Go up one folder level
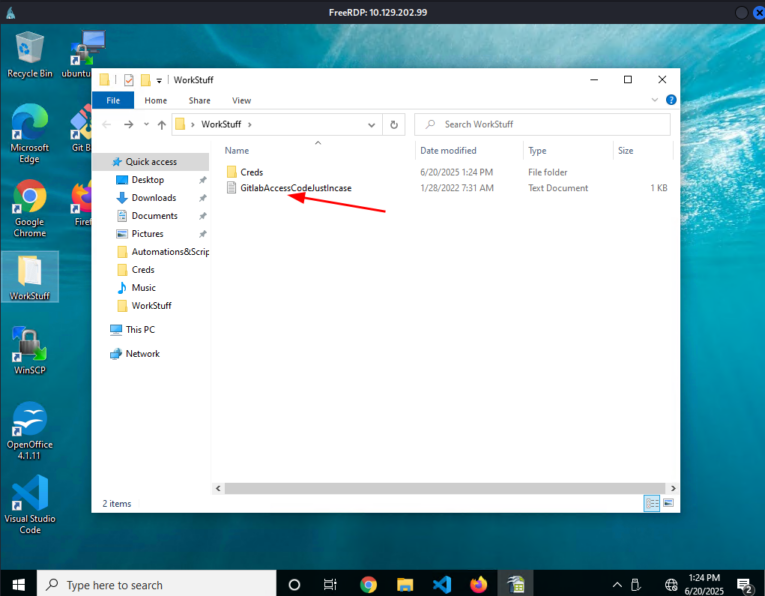 tap(161, 125)
